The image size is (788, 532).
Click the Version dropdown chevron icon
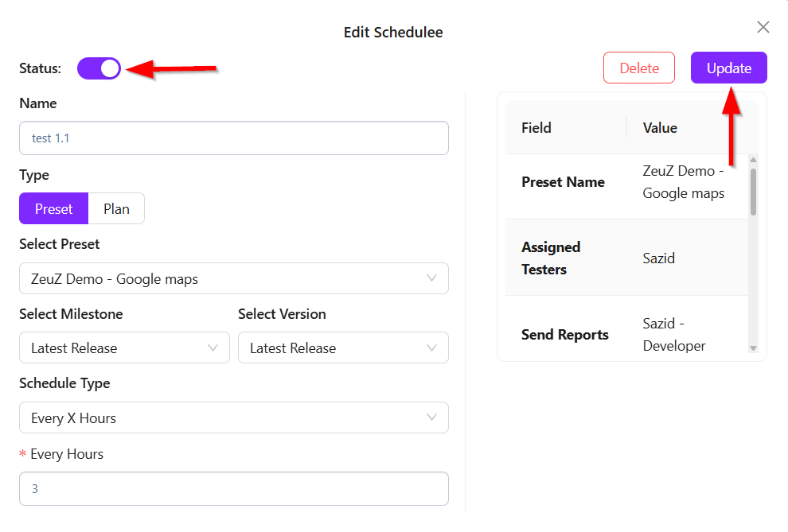(431, 348)
